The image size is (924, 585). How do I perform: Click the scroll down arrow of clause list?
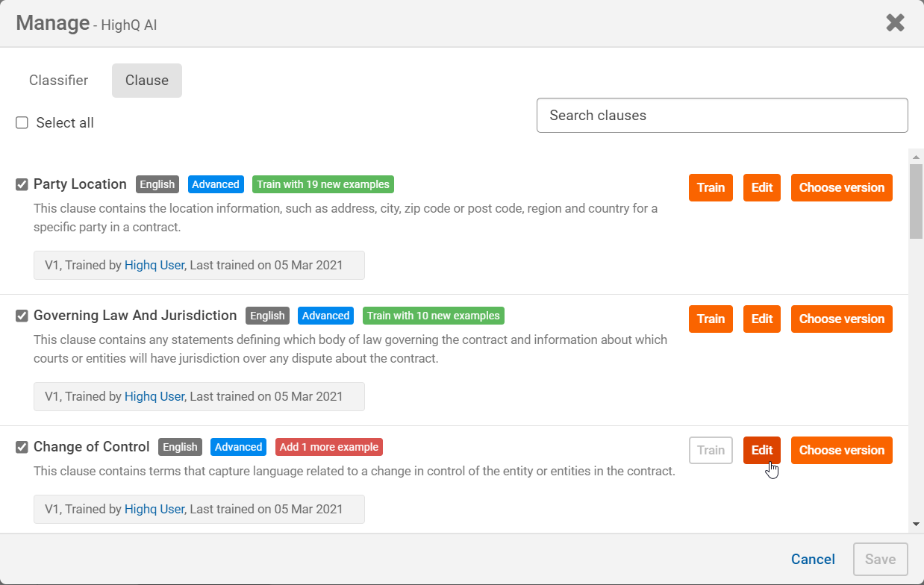click(916, 525)
